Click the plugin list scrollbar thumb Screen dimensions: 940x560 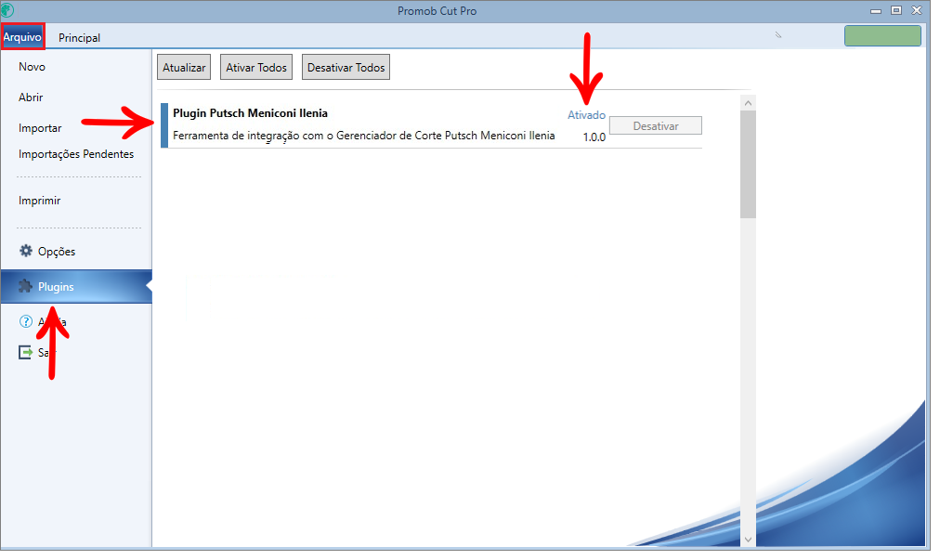pos(748,164)
